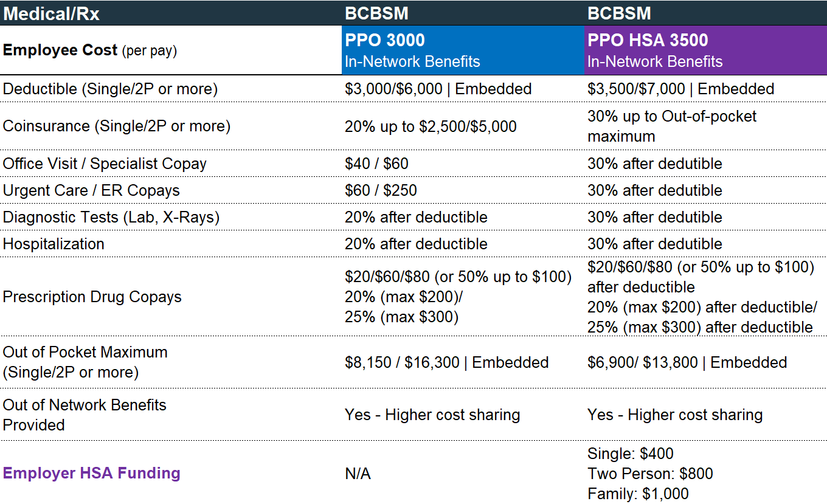Click the blue PPO 3000 plan header
This screenshot has width=827, height=504.
(x=462, y=50)
